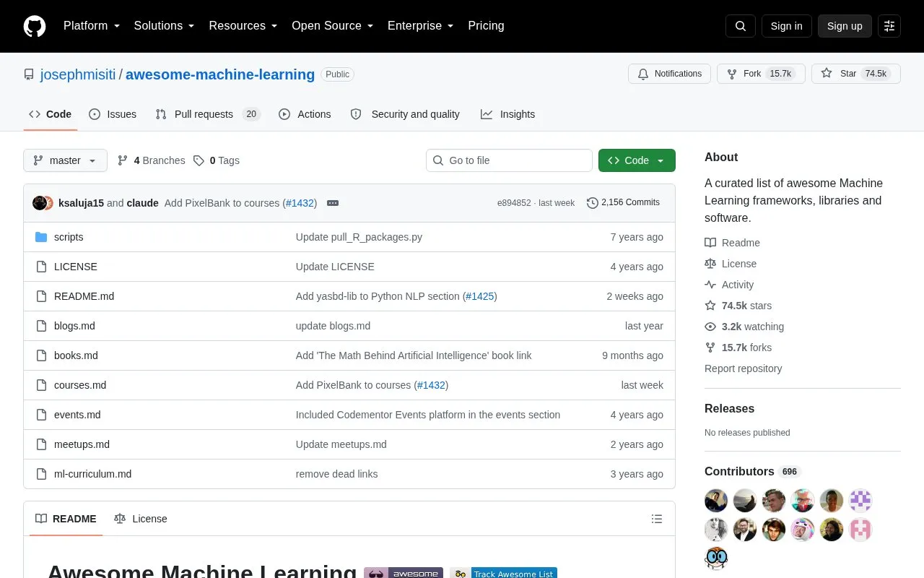Screen dimensions: 924x578
Task: Expand the Enterprise menu
Action: [x=421, y=26]
